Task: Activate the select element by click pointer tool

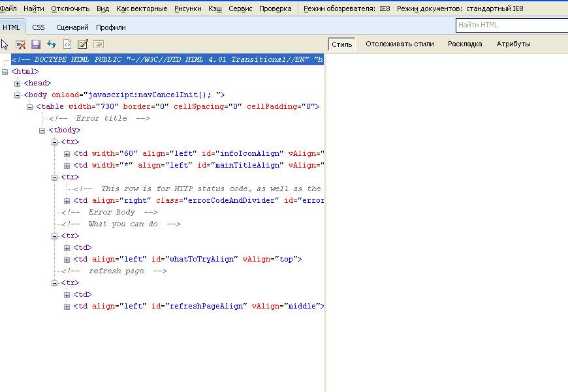Action: coord(5,44)
